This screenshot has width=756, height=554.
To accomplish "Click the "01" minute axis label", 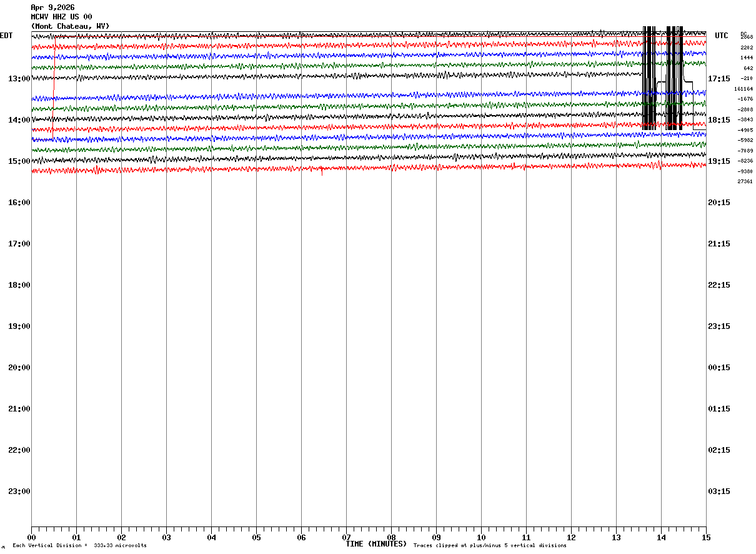I will coord(76,538).
